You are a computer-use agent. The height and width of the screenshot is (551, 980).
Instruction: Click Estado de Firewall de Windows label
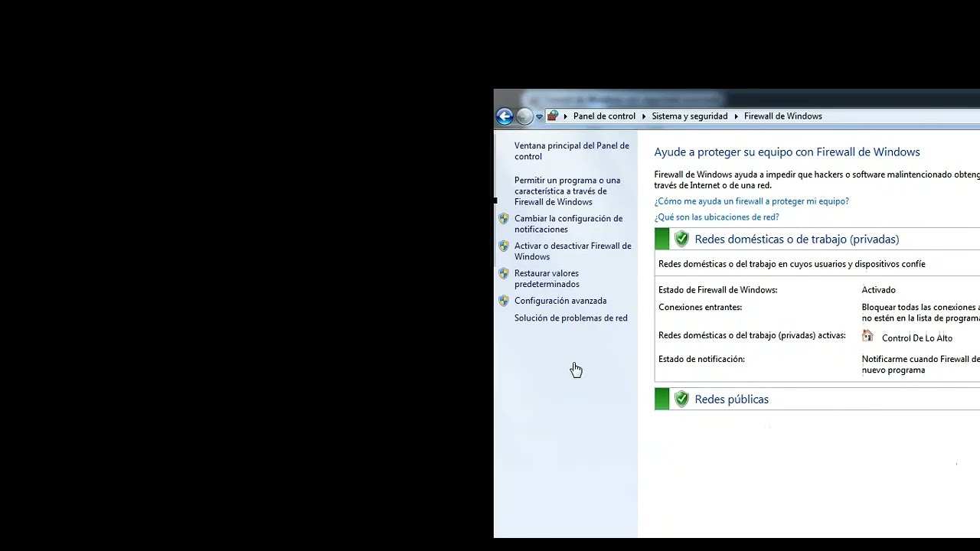(717, 290)
